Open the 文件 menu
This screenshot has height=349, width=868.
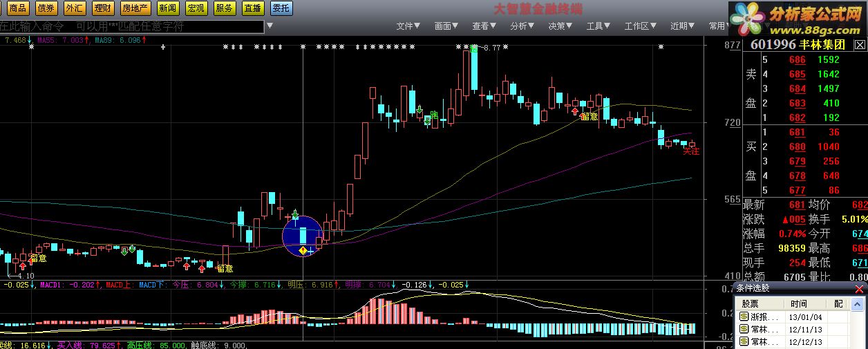pyautogui.click(x=408, y=26)
